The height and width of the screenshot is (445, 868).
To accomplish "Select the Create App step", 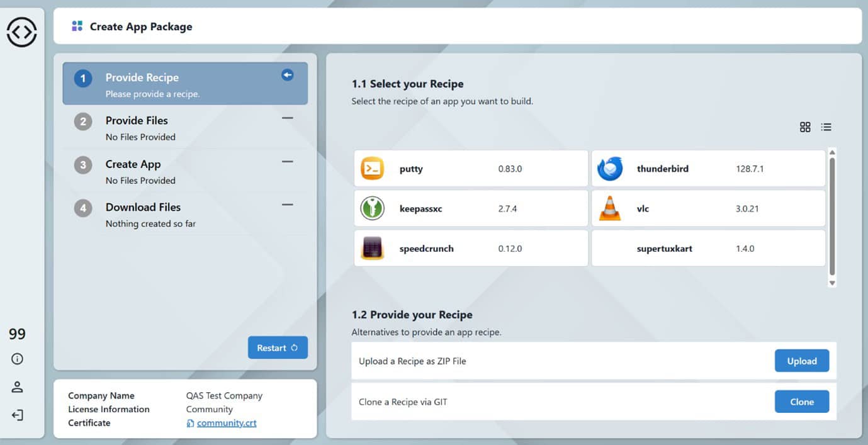I will (185, 171).
